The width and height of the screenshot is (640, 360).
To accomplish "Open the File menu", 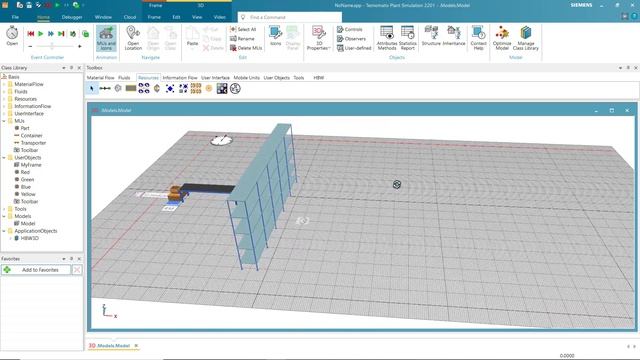I will click(x=15, y=17).
